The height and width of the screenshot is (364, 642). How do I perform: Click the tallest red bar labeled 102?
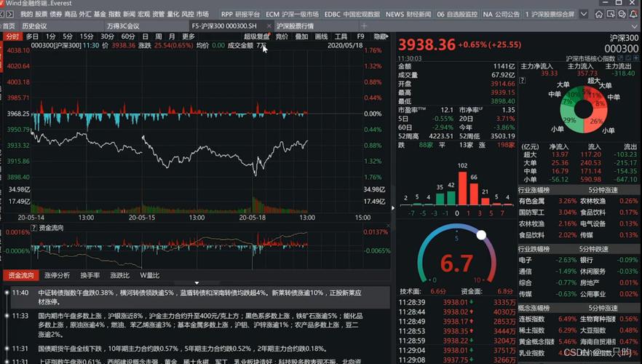[463, 188]
